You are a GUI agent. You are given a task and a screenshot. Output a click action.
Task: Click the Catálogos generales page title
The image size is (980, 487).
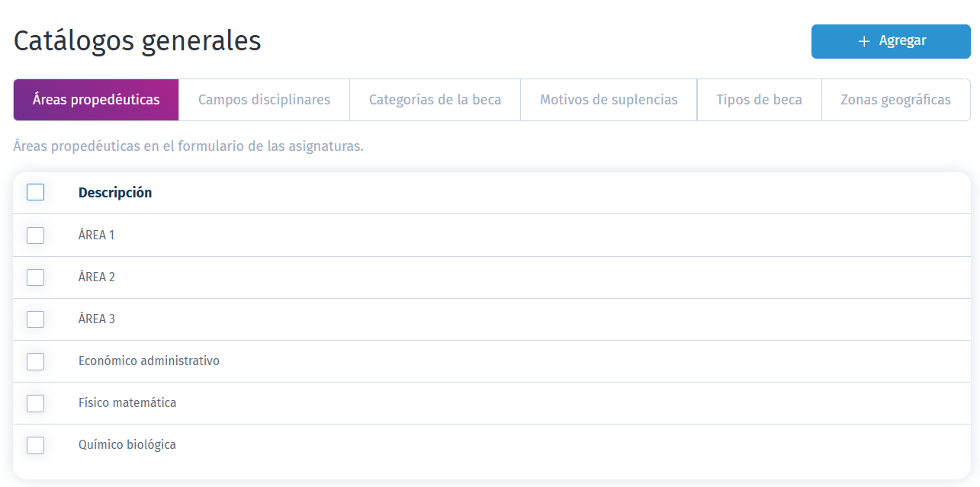pyautogui.click(x=136, y=41)
